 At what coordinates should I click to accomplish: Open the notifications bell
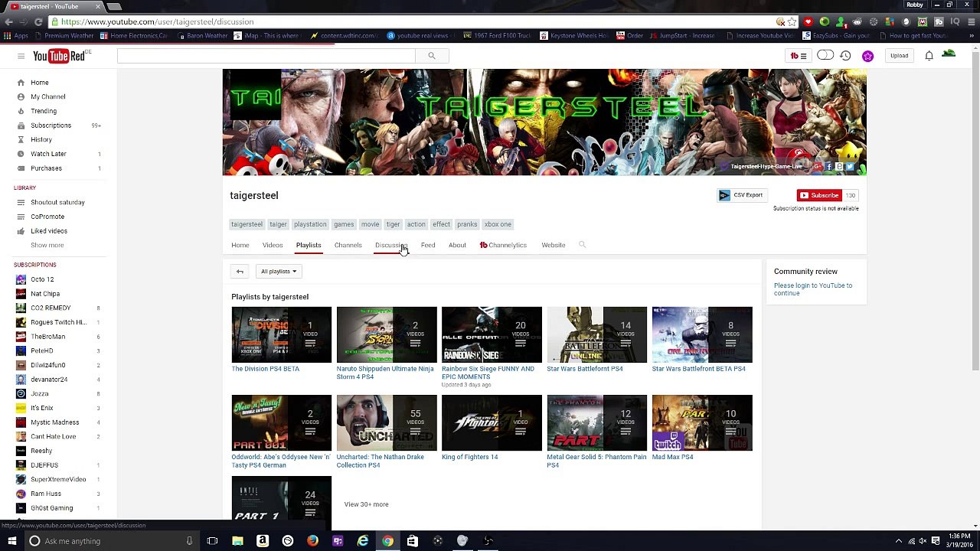pyautogui.click(x=929, y=56)
